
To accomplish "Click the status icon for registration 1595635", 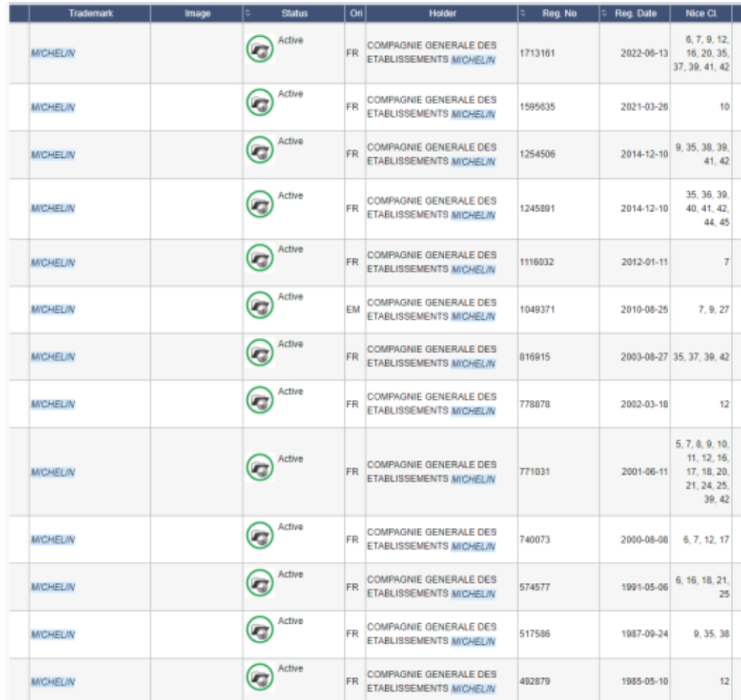I will point(260,103).
